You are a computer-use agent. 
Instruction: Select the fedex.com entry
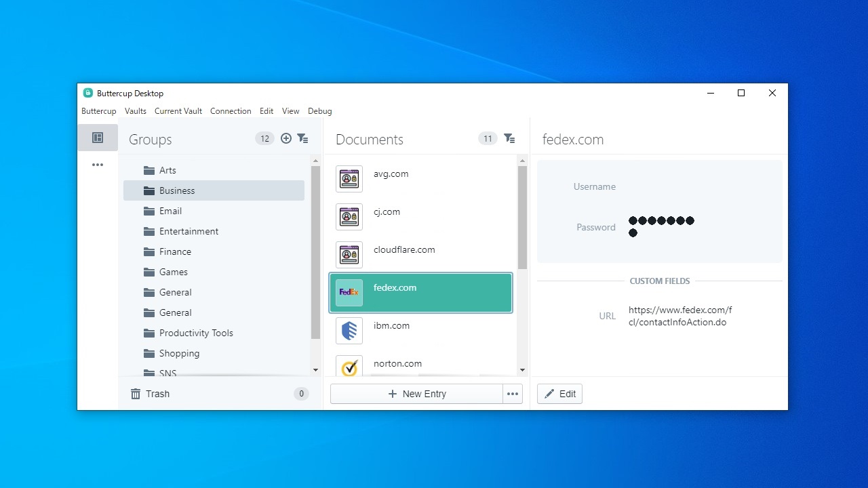[x=420, y=293]
